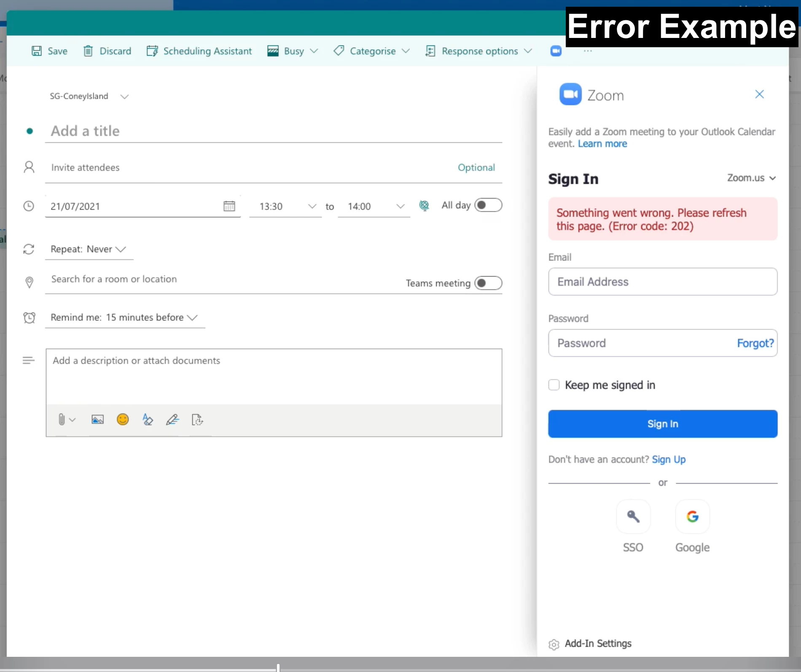Open Scheduling Assistant
This screenshot has height=672, width=801.
click(x=199, y=51)
